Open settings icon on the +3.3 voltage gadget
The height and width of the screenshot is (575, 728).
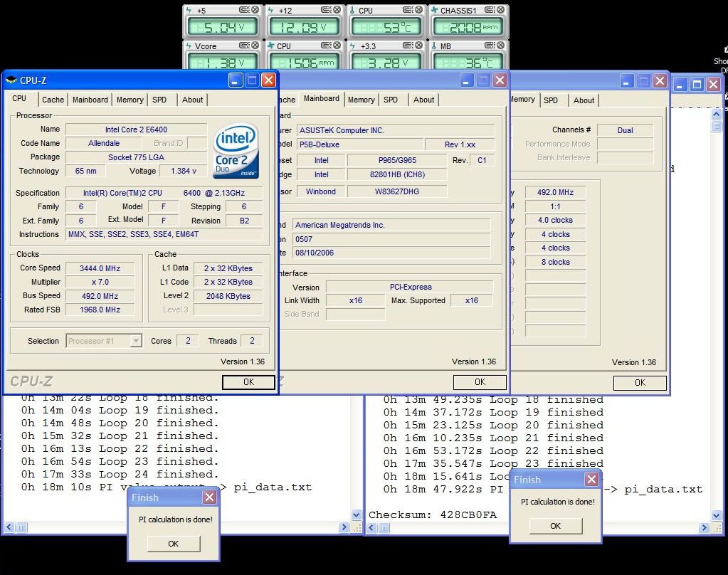(x=408, y=46)
